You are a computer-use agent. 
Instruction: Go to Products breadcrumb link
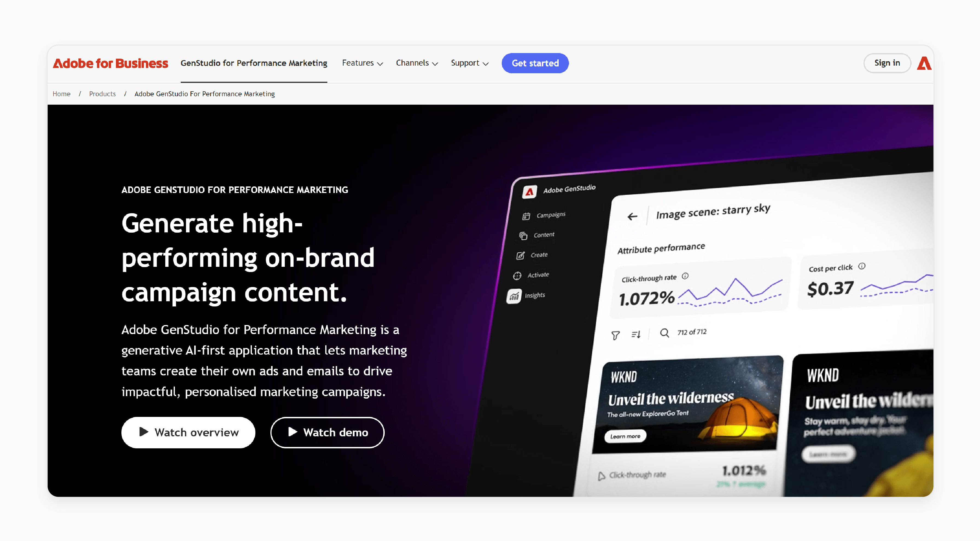click(102, 94)
